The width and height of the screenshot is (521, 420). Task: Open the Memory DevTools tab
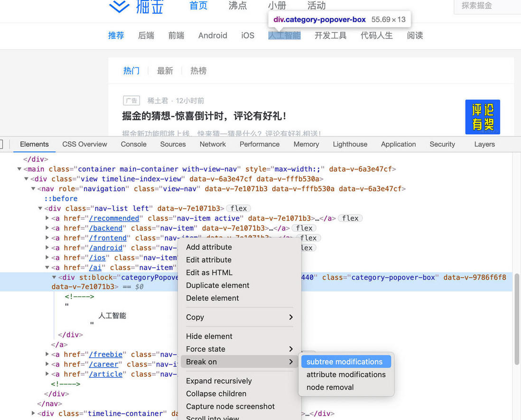pyautogui.click(x=306, y=144)
